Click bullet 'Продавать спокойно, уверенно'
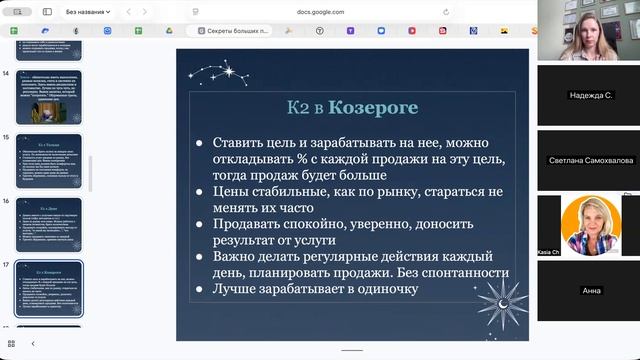This screenshot has width=640, height=360. pyautogui.click(x=343, y=232)
